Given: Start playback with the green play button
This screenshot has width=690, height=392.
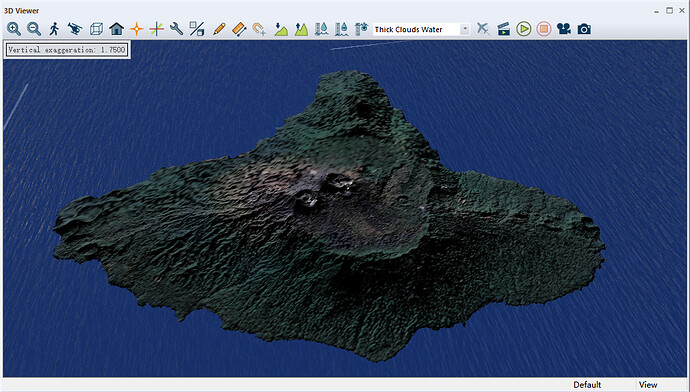Looking at the screenshot, I should (524, 29).
